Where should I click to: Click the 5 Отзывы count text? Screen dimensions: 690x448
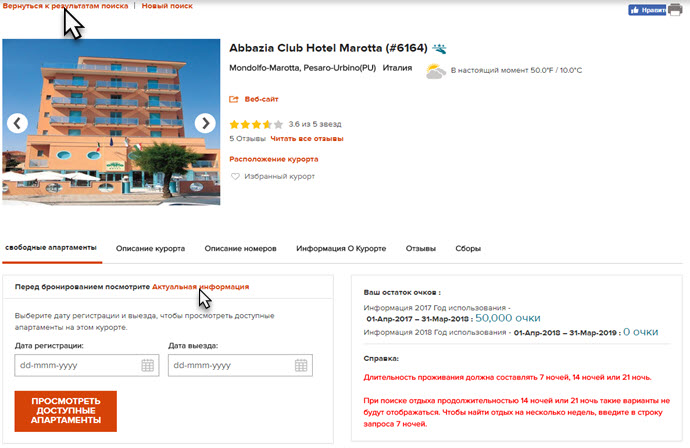tap(247, 139)
